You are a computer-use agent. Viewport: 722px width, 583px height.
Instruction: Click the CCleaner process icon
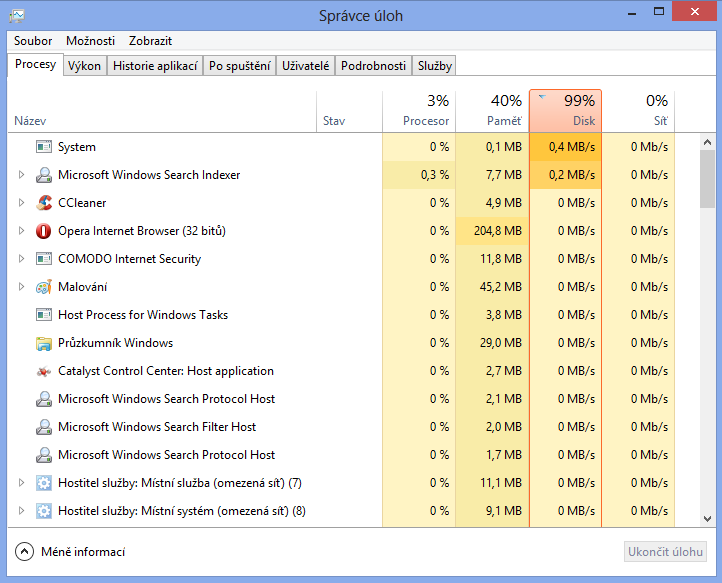tap(43, 203)
